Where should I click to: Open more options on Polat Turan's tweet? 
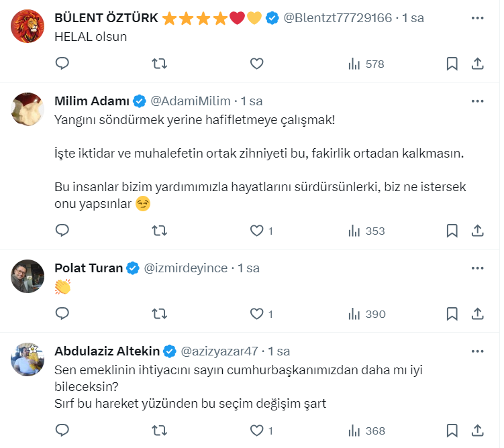tap(478, 268)
